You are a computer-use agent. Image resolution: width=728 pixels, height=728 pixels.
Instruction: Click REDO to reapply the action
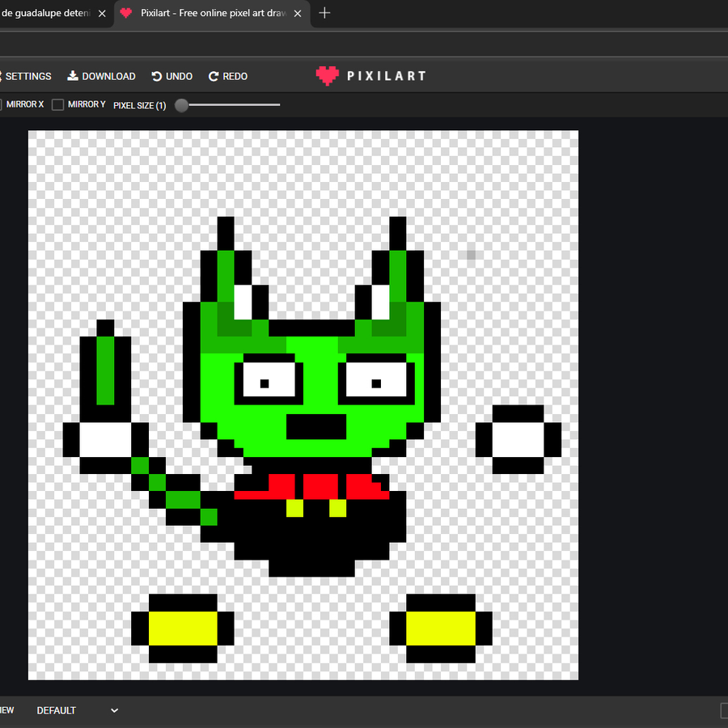[x=228, y=76]
